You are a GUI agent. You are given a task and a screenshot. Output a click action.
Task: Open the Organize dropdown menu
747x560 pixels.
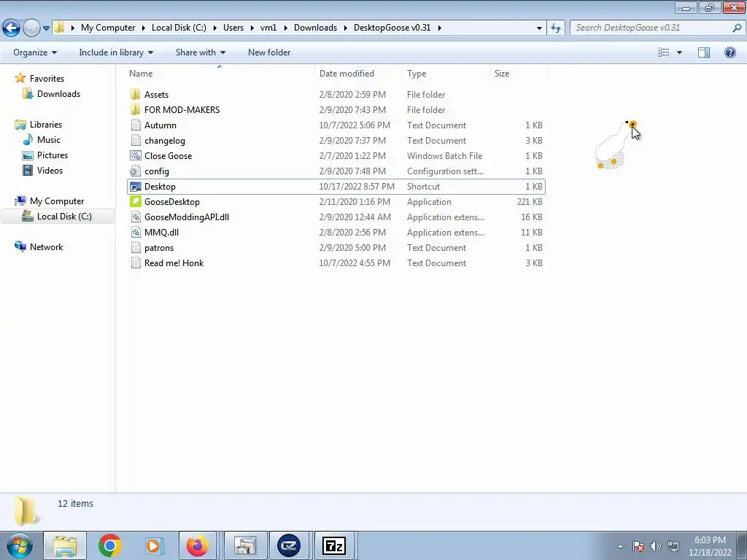[35, 52]
